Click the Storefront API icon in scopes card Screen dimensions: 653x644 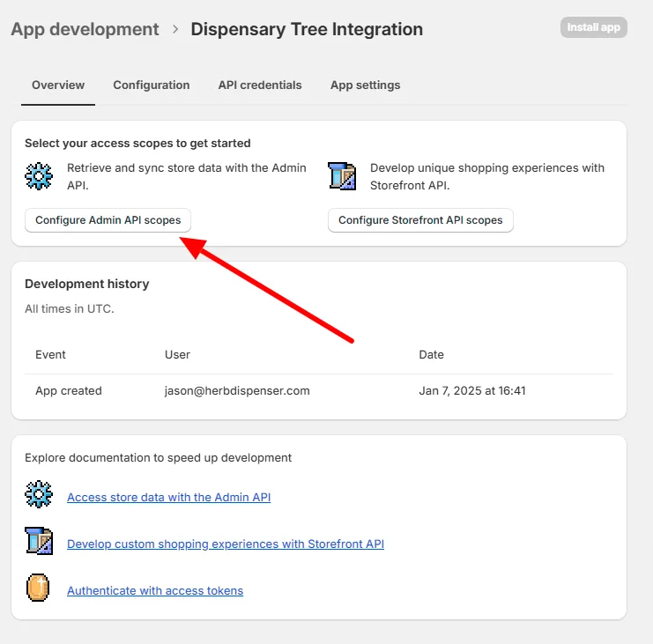[342, 176]
